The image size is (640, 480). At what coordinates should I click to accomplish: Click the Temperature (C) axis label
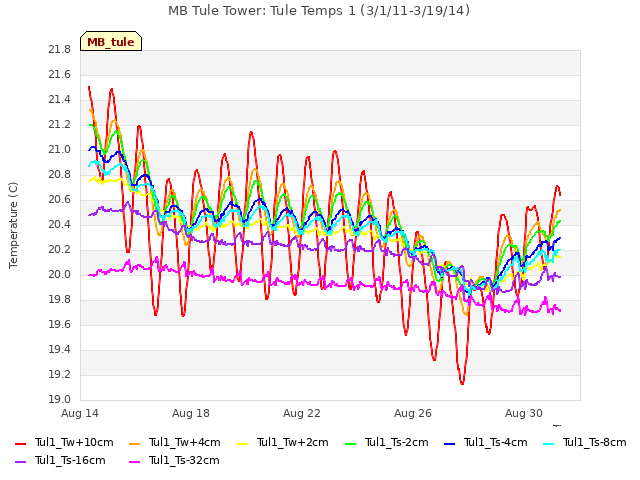point(13,225)
